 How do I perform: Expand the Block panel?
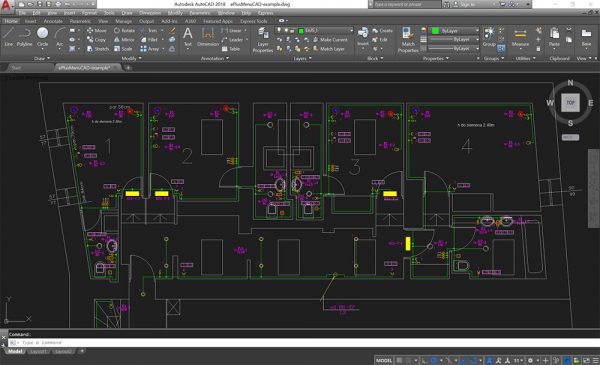[375, 59]
